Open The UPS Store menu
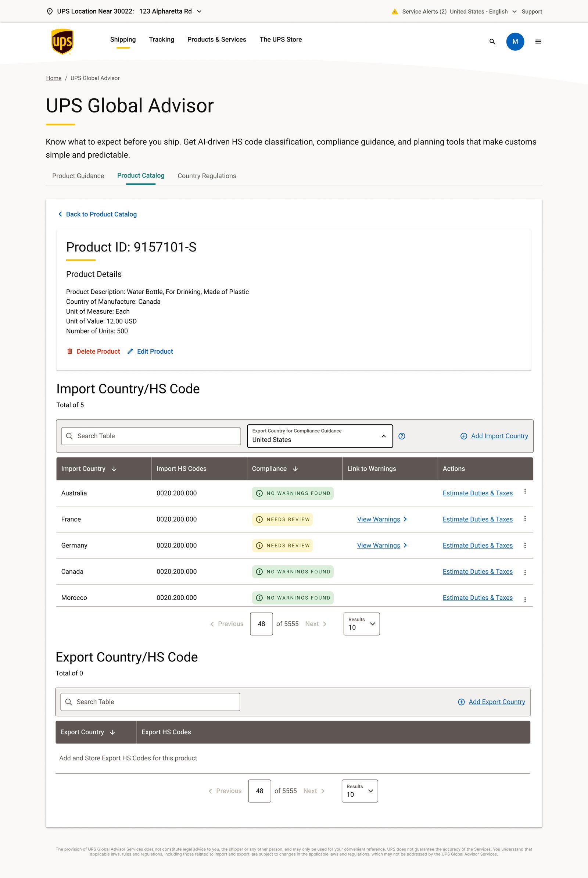 [x=280, y=39]
